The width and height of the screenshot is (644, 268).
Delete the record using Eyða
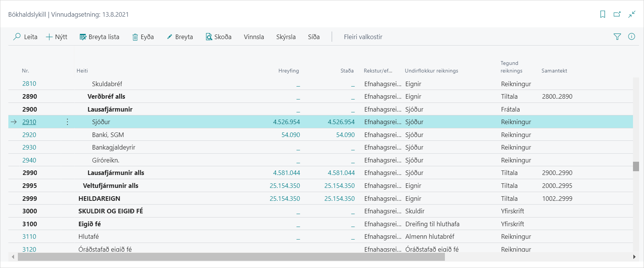(143, 37)
